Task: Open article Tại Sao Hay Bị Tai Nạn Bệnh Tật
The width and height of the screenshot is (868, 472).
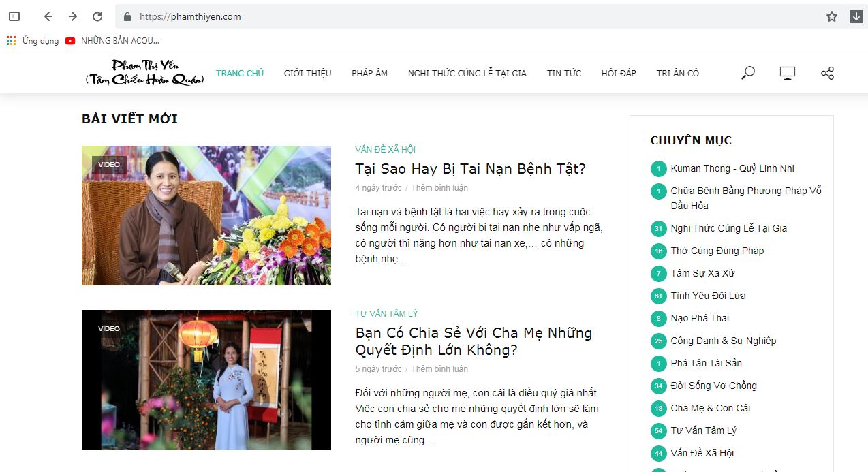Action: [x=470, y=168]
